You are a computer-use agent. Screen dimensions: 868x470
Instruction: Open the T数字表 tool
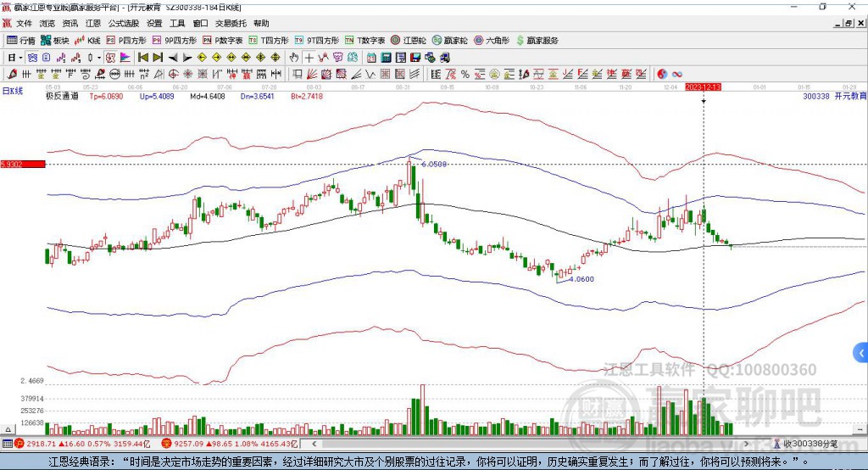click(x=364, y=41)
